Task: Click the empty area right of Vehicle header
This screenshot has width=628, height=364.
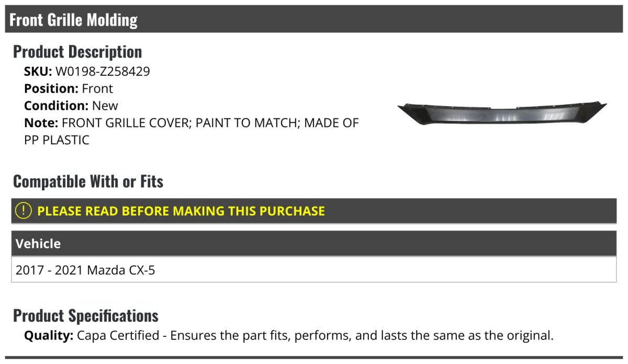Action: pos(340,244)
